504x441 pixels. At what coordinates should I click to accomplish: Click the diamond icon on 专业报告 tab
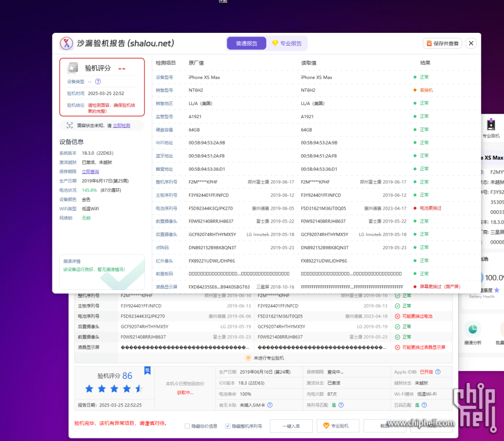(275, 43)
